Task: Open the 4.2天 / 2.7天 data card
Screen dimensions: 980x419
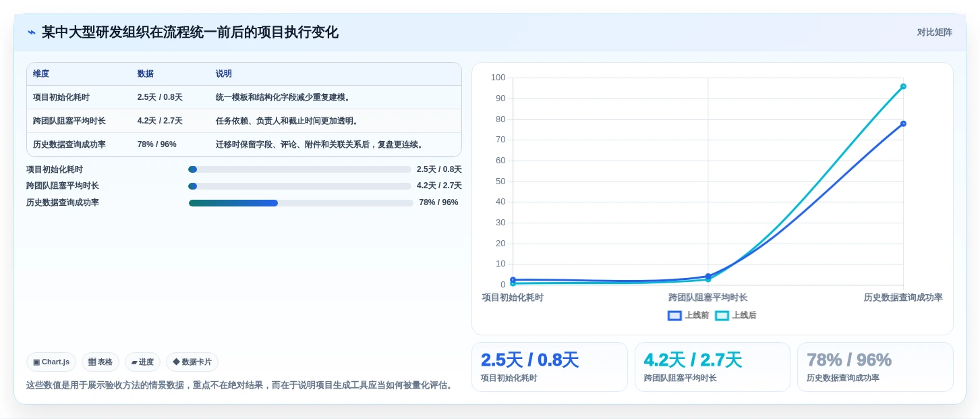Action: 712,367
